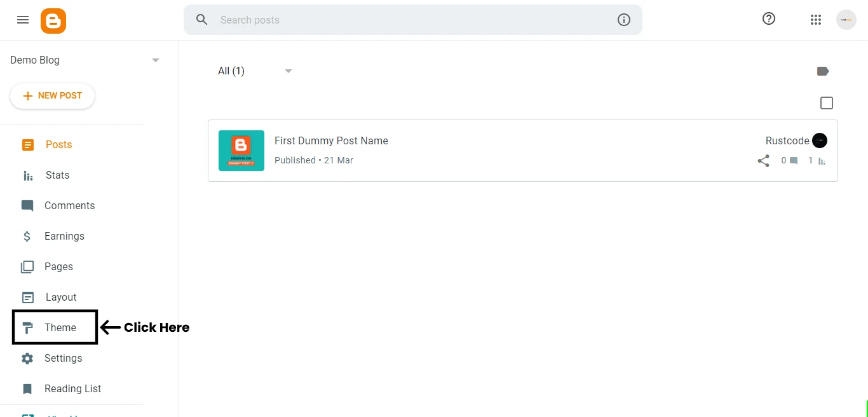Open the Settings gear icon

[x=27, y=358]
